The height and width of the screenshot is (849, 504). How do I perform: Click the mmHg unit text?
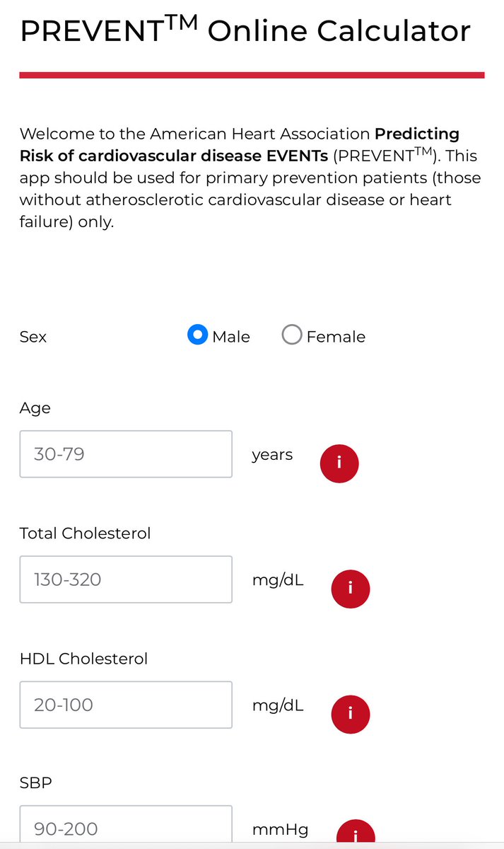(280, 828)
